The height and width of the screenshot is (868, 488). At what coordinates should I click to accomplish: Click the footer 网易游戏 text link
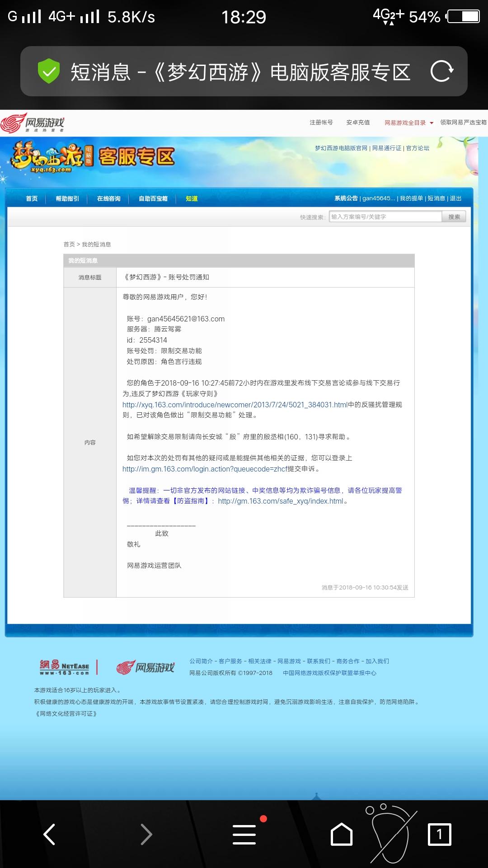(x=289, y=661)
